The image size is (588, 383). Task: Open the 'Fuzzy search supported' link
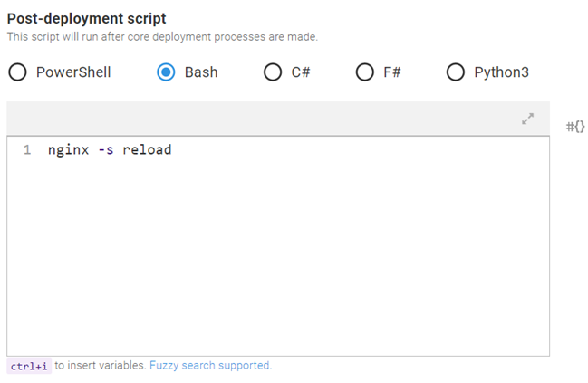[210, 366]
